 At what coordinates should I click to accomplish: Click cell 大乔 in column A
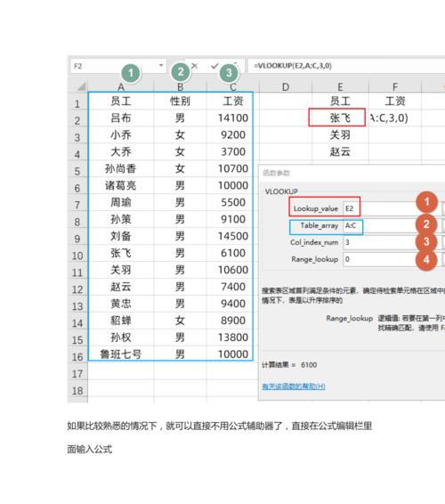[121, 151]
